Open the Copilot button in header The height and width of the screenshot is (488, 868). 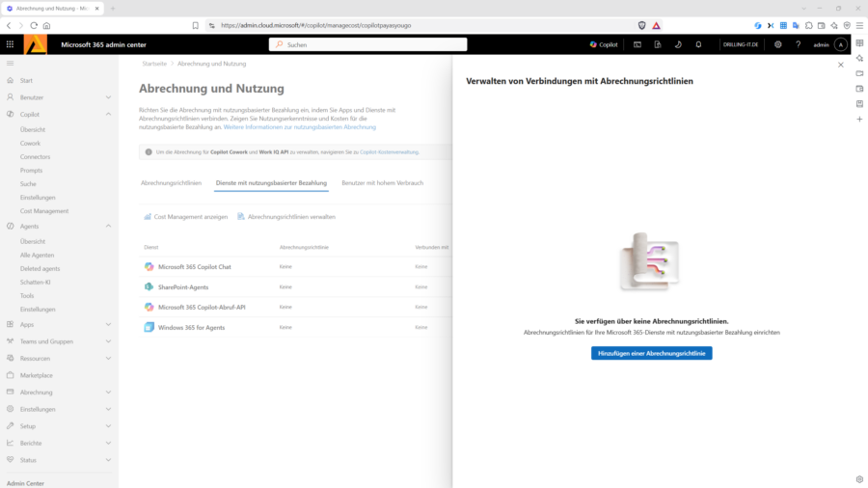(604, 44)
